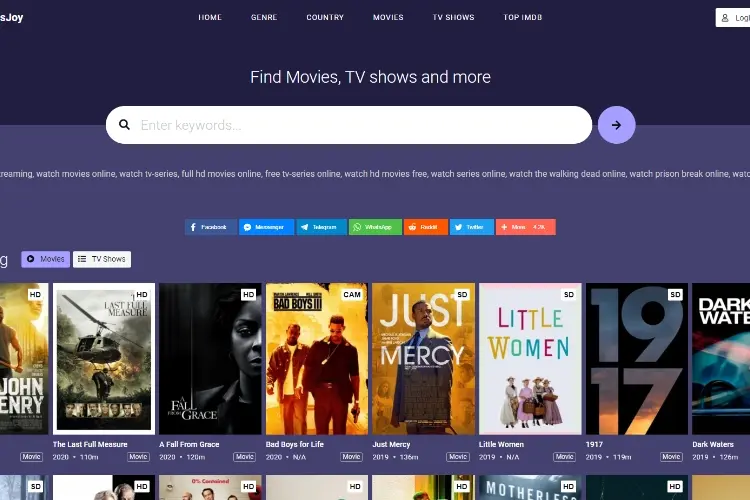The image size is (750, 500).
Task: Share via the Reddit button
Action: pos(426,227)
